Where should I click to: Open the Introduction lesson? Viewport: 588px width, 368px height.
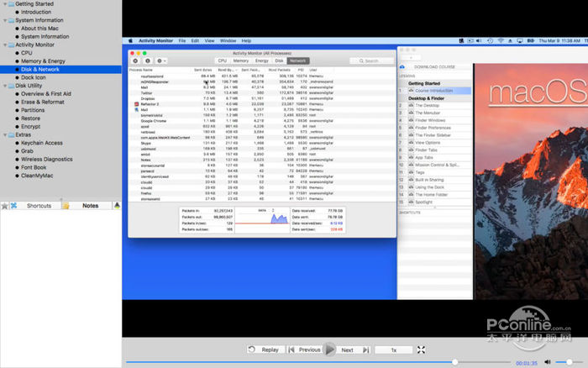[x=36, y=12]
